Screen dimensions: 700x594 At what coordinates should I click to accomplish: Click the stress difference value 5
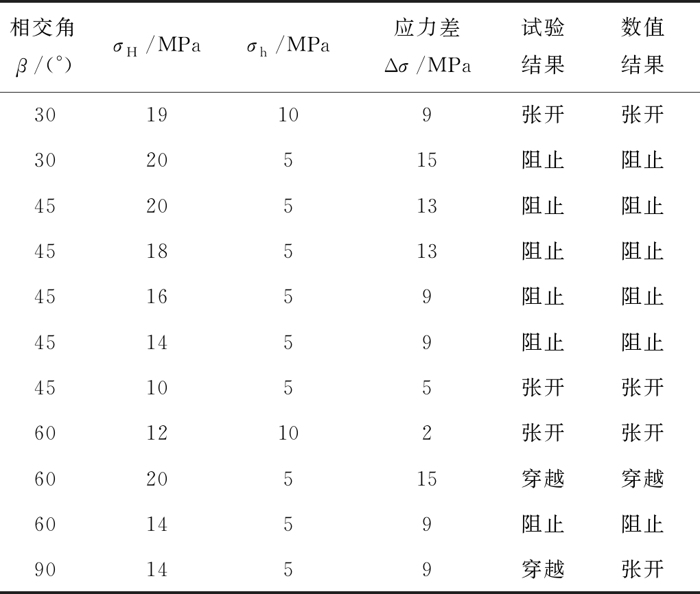tap(427, 388)
